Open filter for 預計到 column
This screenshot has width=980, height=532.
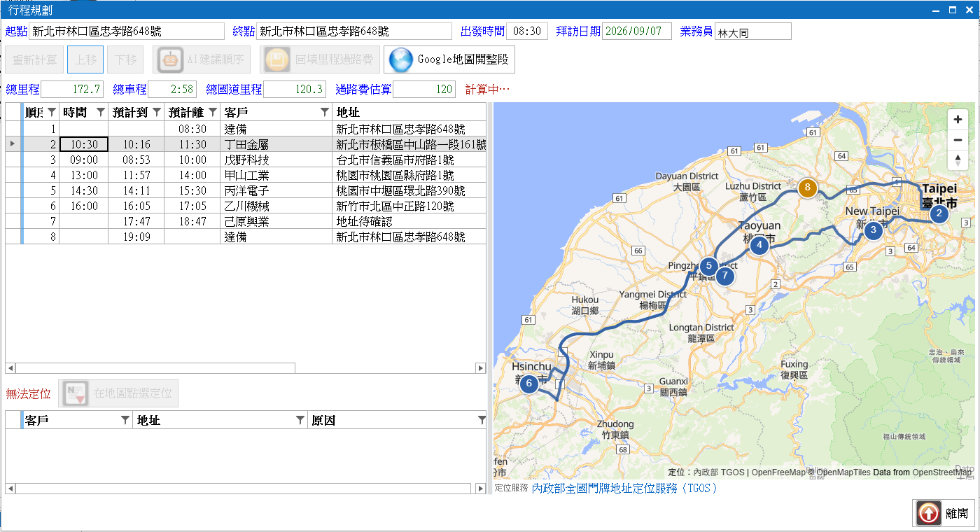pyautogui.click(x=156, y=112)
